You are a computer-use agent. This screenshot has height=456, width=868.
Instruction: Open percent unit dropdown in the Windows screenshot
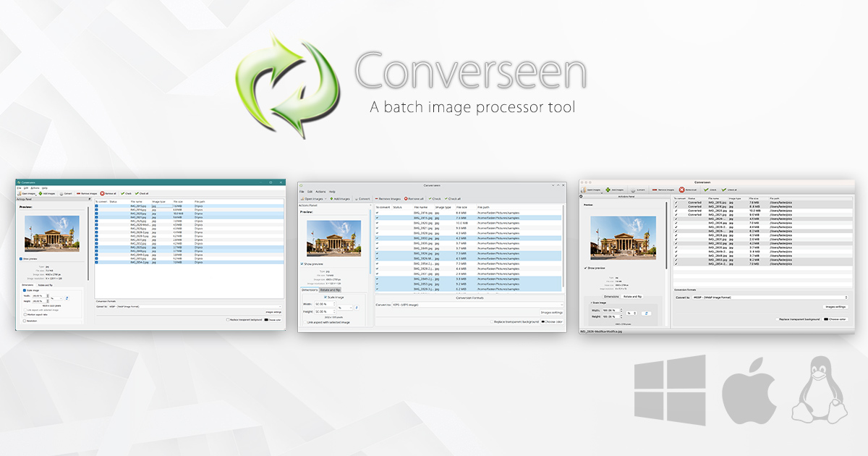56,298
